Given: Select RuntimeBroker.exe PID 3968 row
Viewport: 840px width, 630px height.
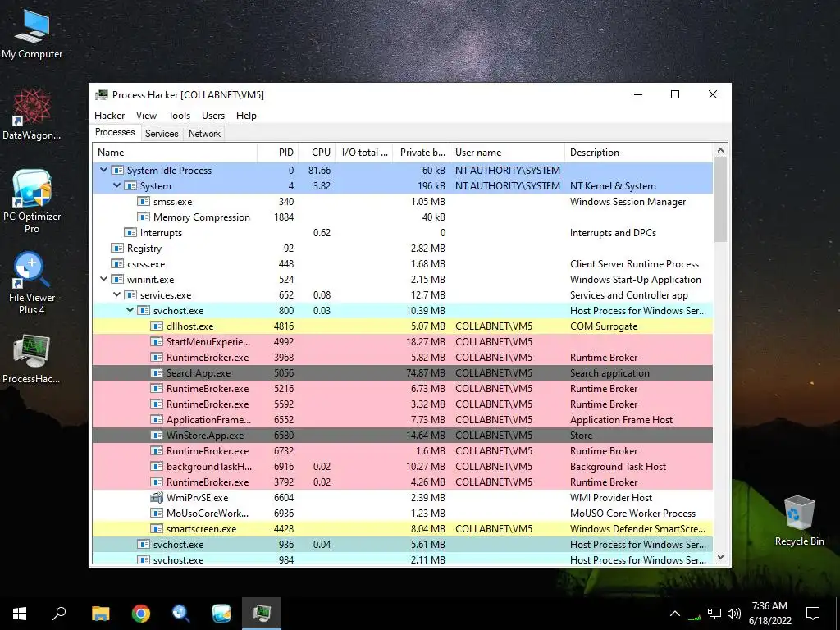Looking at the screenshot, I should (402, 358).
